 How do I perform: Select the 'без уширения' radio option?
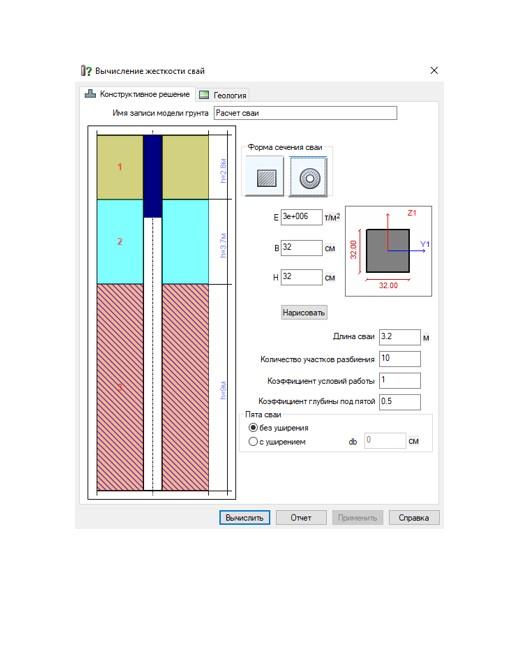(253, 428)
